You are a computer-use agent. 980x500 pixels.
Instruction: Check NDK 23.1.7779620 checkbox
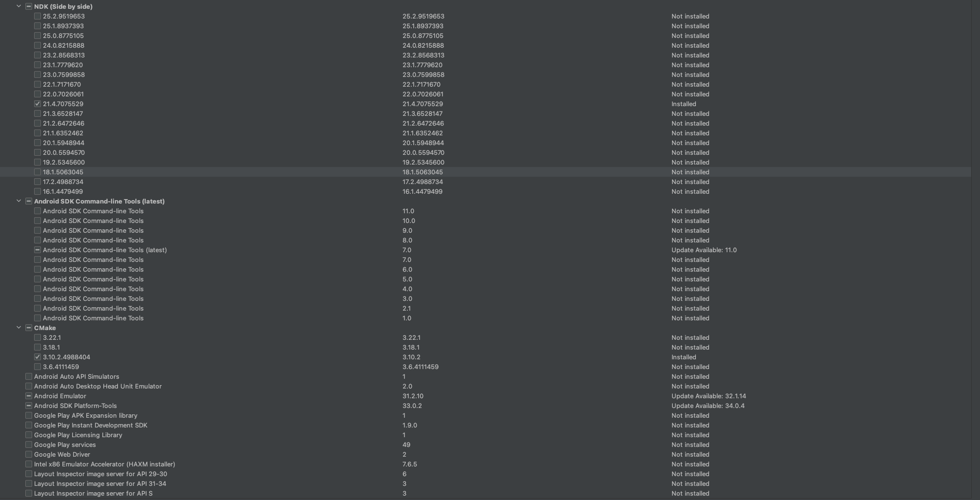38,65
